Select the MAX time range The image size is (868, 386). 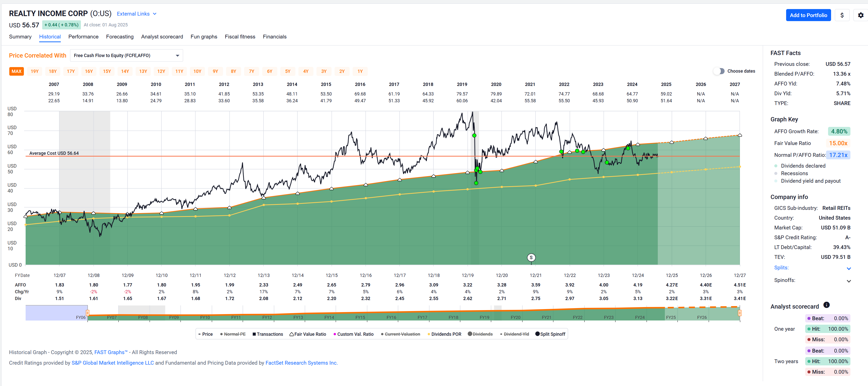pyautogui.click(x=17, y=71)
